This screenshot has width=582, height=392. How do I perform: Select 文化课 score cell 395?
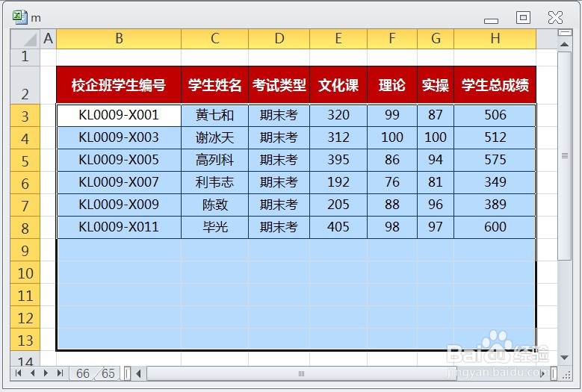point(338,161)
